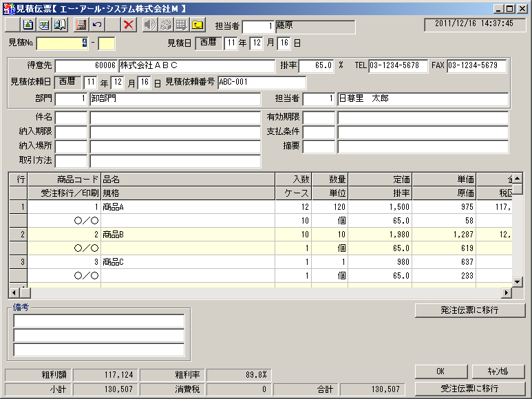
Task: Select row header 2 in the item table
Action: [18, 235]
